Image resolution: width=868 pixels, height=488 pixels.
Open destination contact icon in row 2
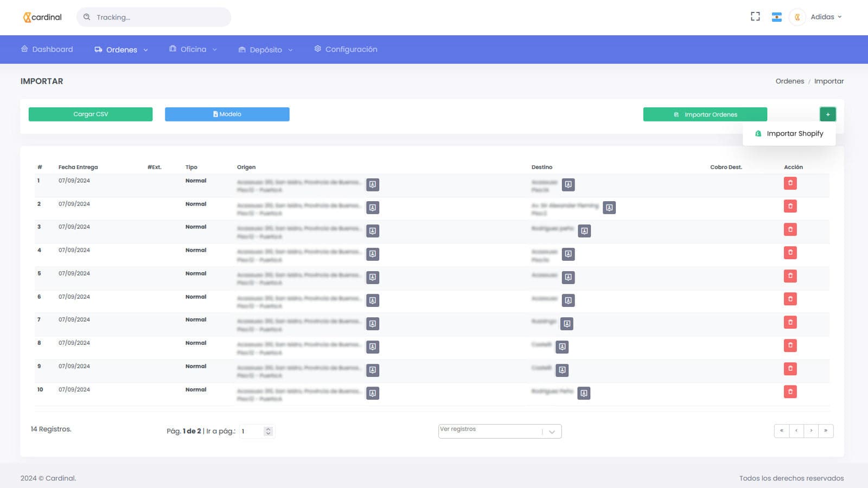point(609,208)
